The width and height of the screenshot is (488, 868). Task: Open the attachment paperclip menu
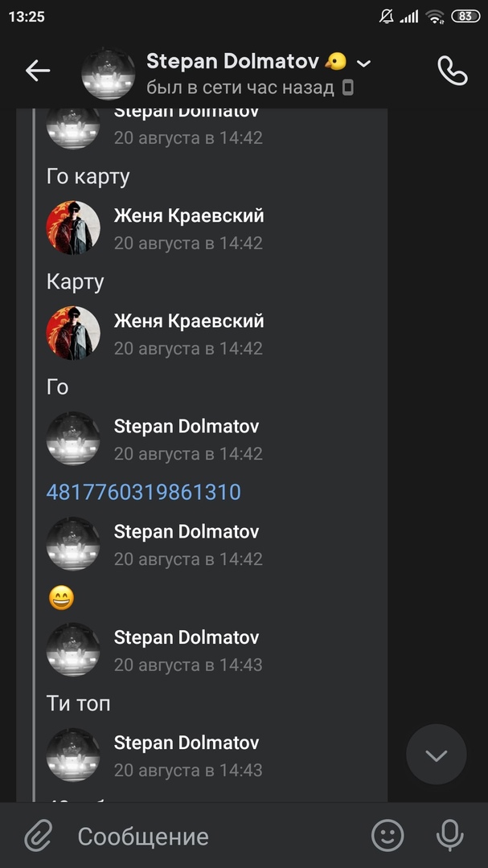(x=39, y=835)
